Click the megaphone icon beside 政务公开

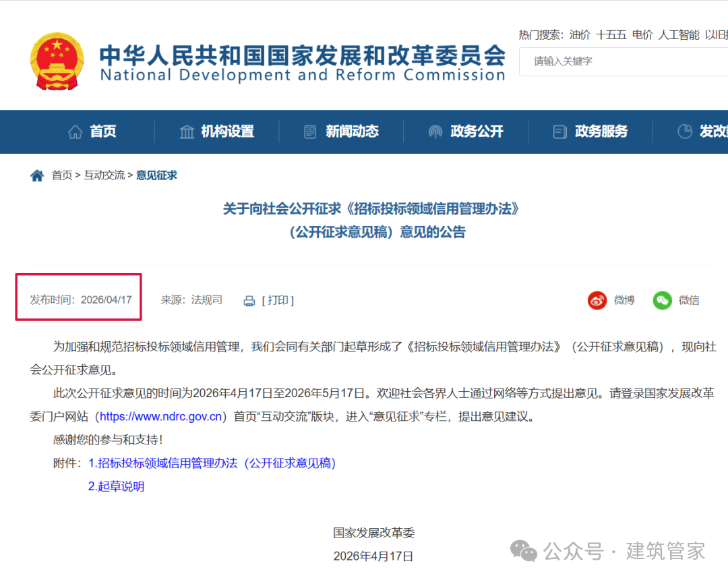[436, 131]
